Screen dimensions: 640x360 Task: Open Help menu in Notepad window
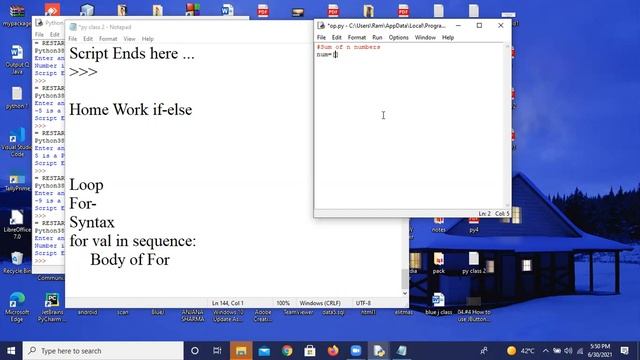(148, 39)
